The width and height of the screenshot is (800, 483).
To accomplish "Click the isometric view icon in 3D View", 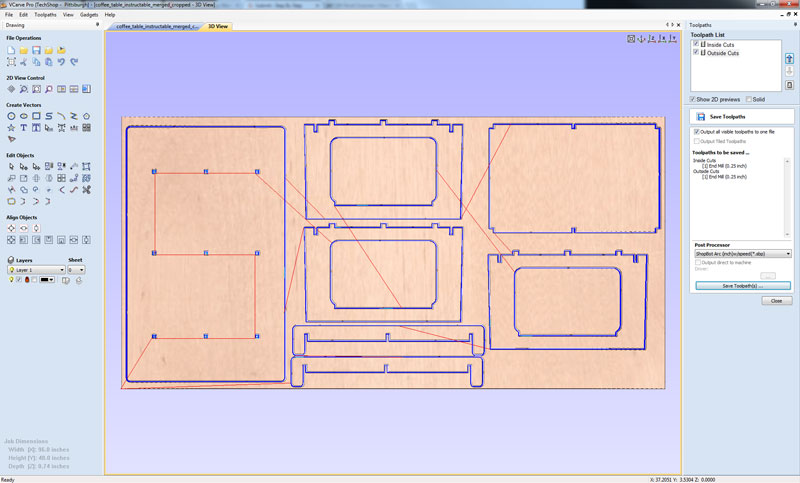I will (x=642, y=39).
